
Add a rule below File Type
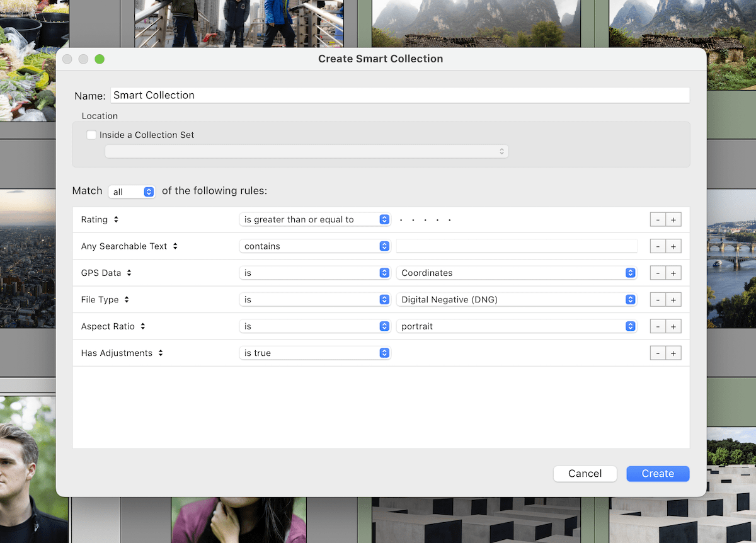[x=673, y=299]
